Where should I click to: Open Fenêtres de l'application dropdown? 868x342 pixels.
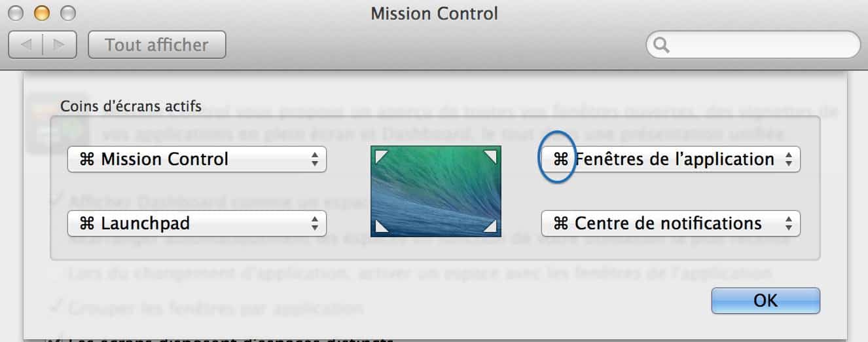click(x=671, y=159)
